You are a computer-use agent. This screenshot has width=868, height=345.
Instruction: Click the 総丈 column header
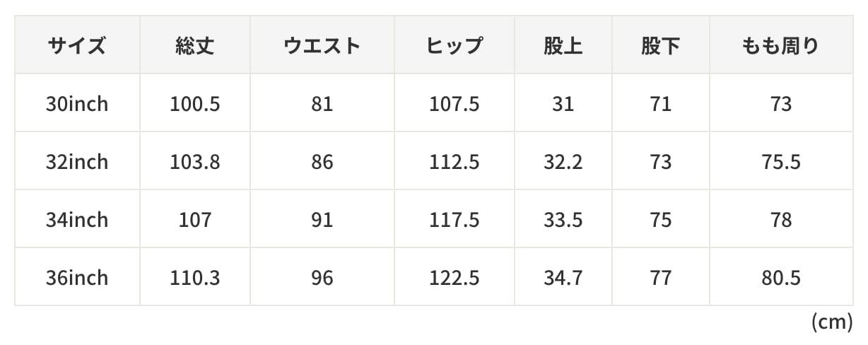(x=195, y=47)
